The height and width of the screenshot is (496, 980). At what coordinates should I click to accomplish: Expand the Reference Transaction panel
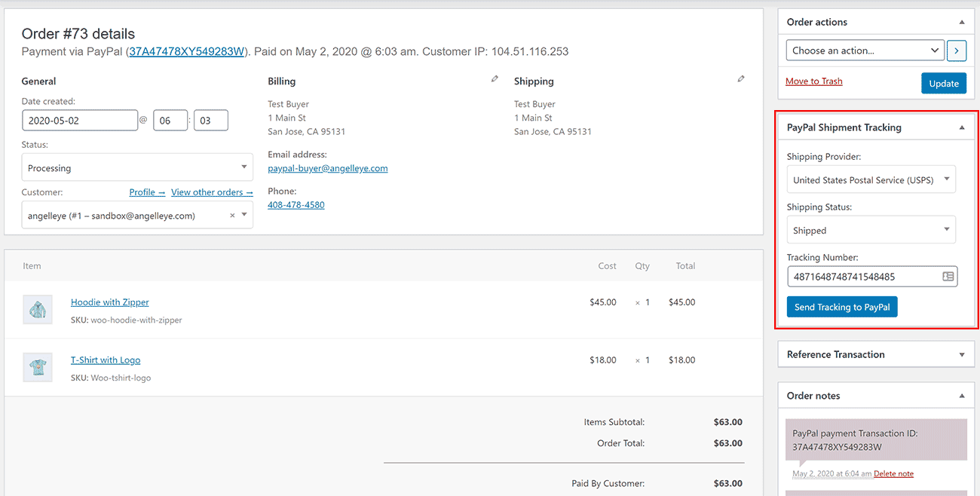point(962,355)
